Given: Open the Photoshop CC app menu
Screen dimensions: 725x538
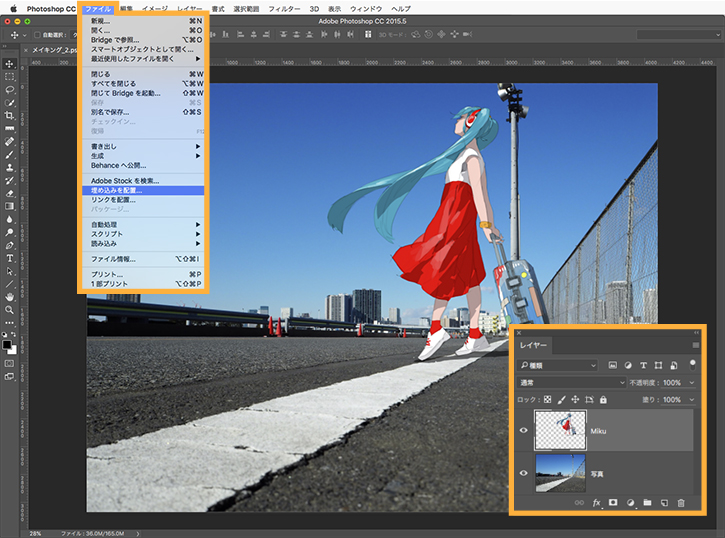Looking at the screenshot, I should [x=51, y=9].
